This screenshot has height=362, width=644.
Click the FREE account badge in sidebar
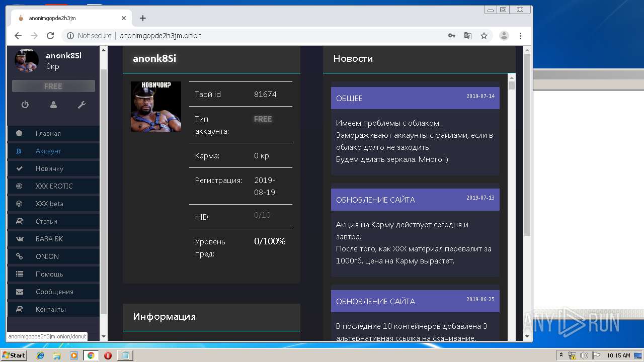[53, 86]
